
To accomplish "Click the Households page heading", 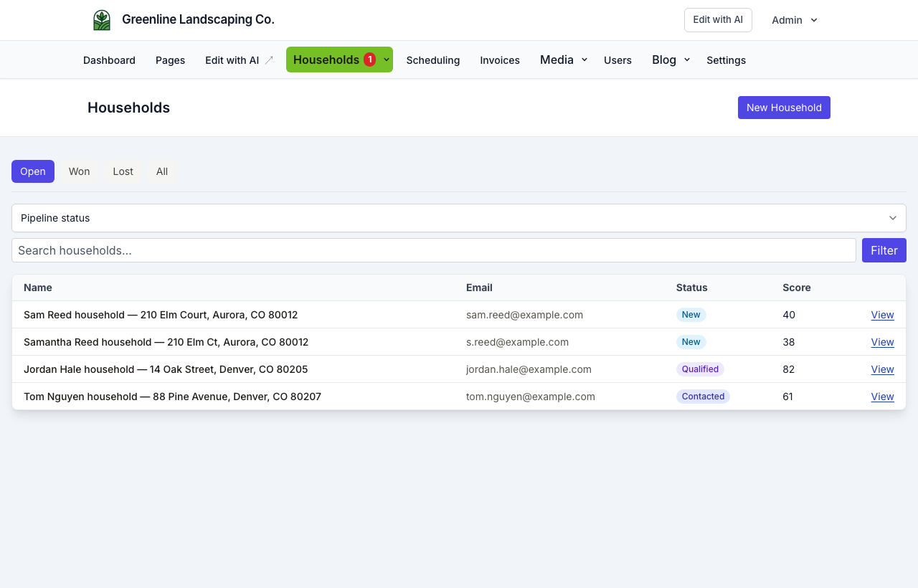I will [x=128, y=108].
